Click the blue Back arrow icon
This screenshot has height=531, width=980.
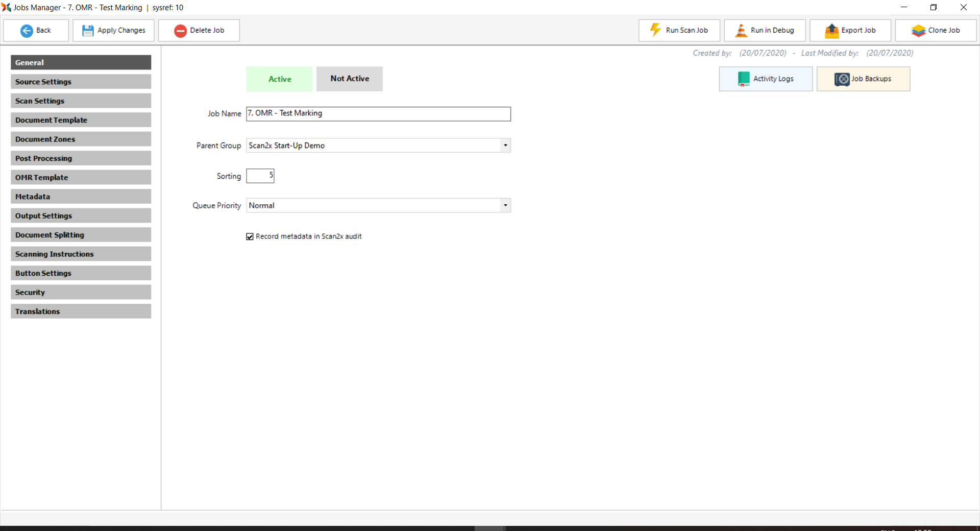coord(27,31)
